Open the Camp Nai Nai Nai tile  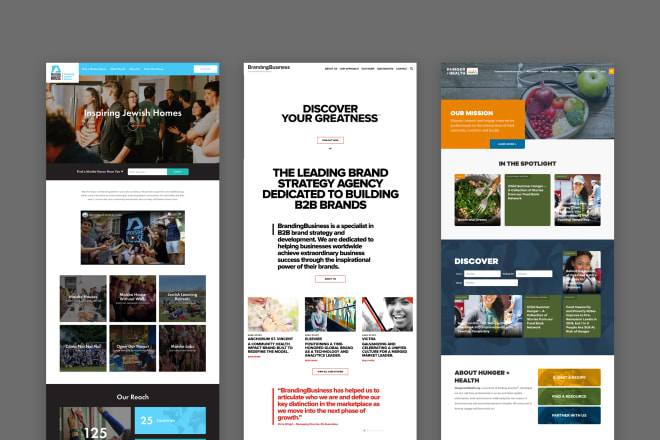(x=83, y=348)
